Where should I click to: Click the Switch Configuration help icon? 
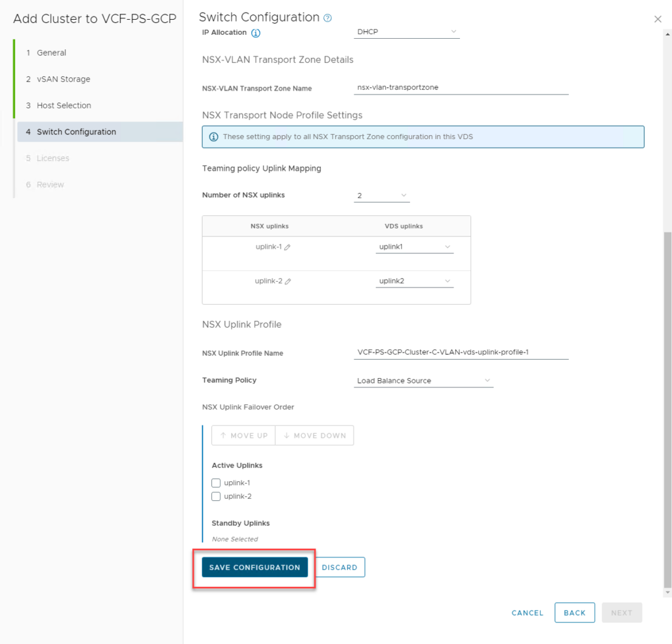tap(328, 18)
